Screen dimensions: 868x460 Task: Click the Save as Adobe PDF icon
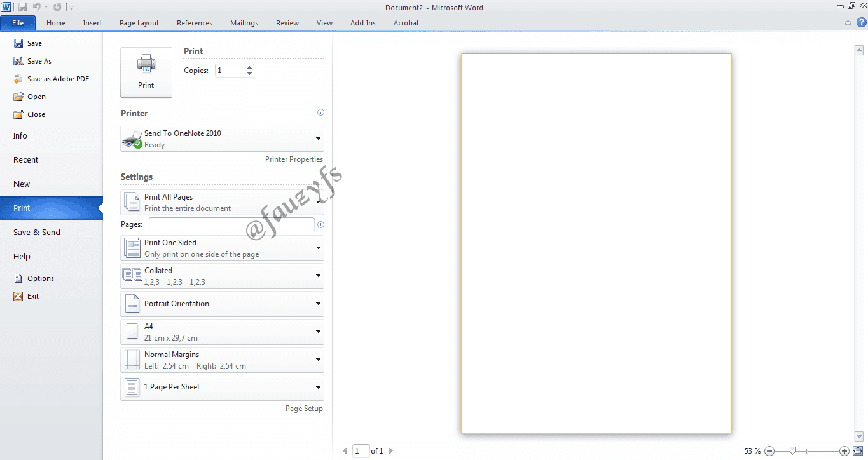click(x=18, y=78)
